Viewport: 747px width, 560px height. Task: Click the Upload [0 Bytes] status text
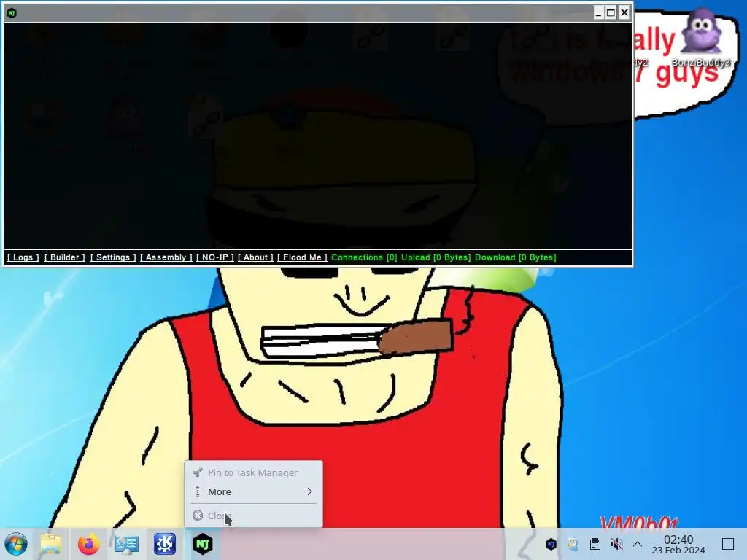click(x=436, y=257)
